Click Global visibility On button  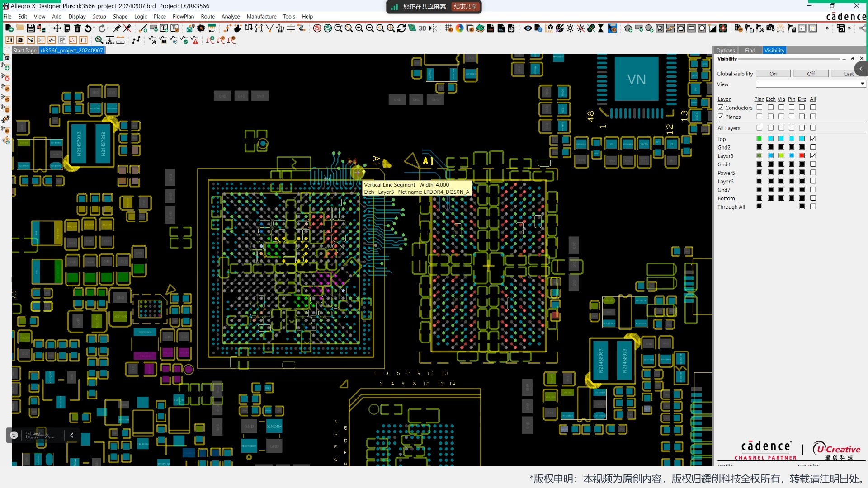pos(773,74)
